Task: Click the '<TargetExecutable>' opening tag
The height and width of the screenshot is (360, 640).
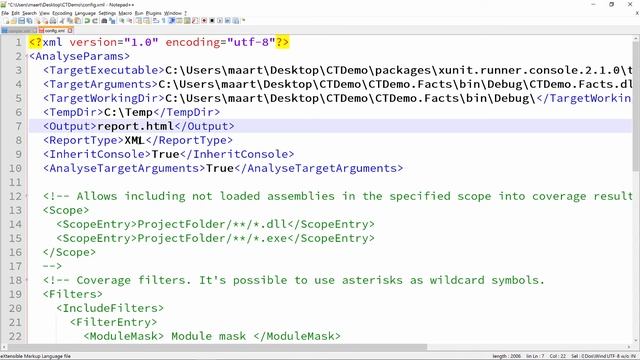Action: tap(104, 70)
